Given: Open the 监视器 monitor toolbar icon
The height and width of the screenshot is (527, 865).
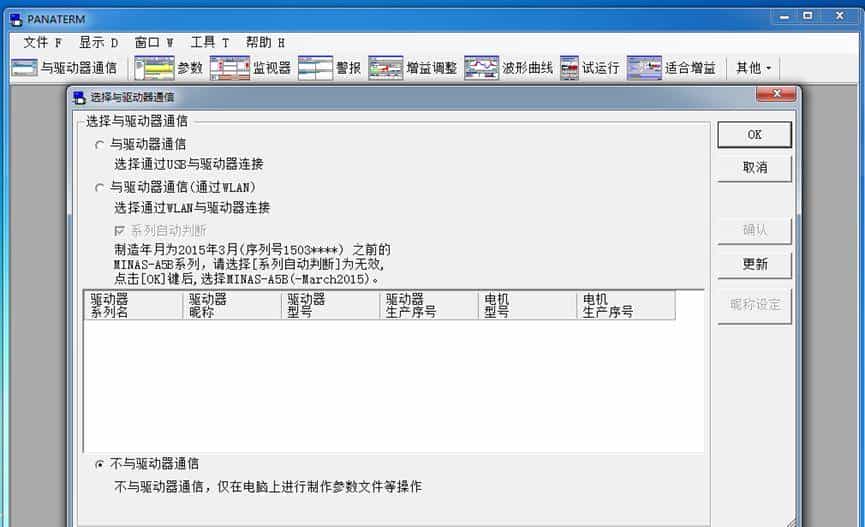Looking at the screenshot, I should pyautogui.click(x=230, y=68).
